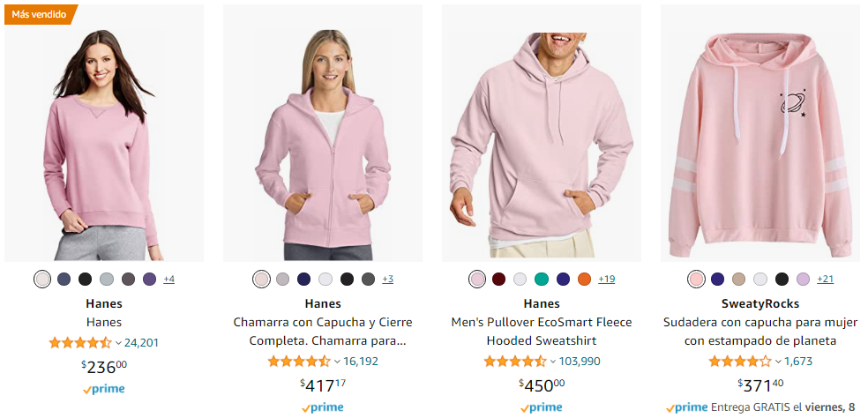
Task: Expand rating breakdown chevron beside 24,201
Action: [x=118, y=343]
